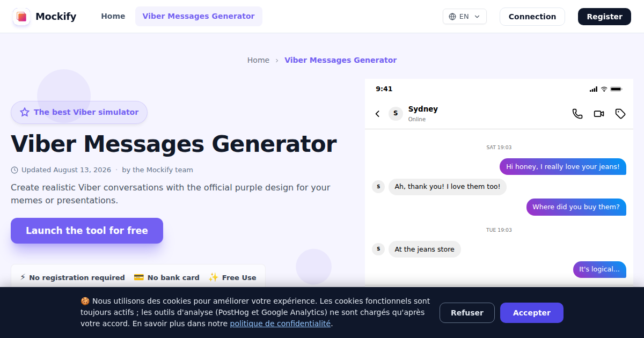Click Home in the breadcrumb
644x338 pixels.
coord(258,60)
